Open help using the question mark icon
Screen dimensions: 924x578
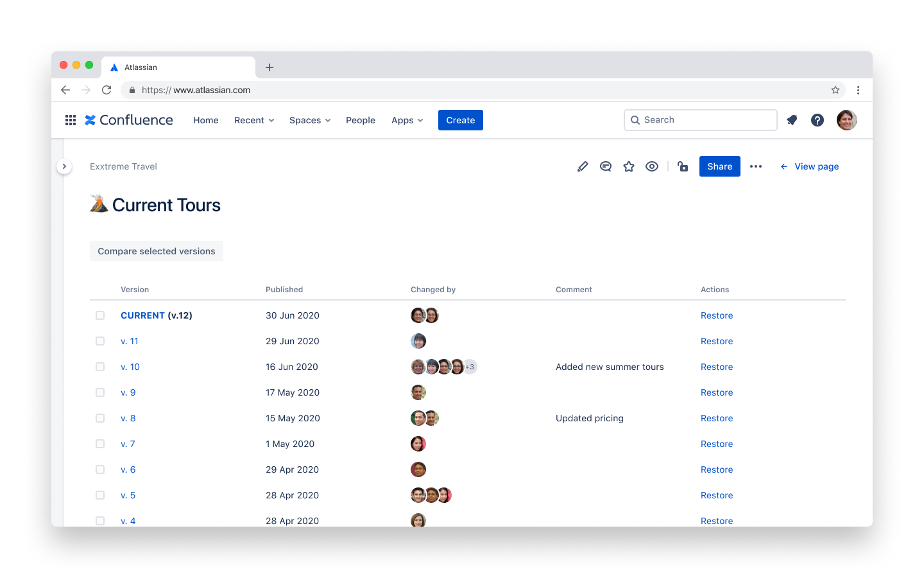pos(817,120)
